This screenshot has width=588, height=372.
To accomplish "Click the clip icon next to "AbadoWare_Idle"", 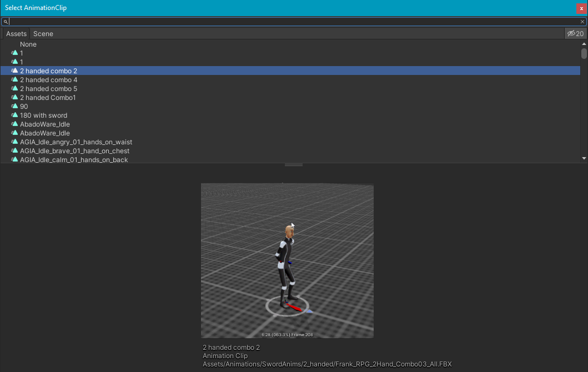I will point(14,124).
